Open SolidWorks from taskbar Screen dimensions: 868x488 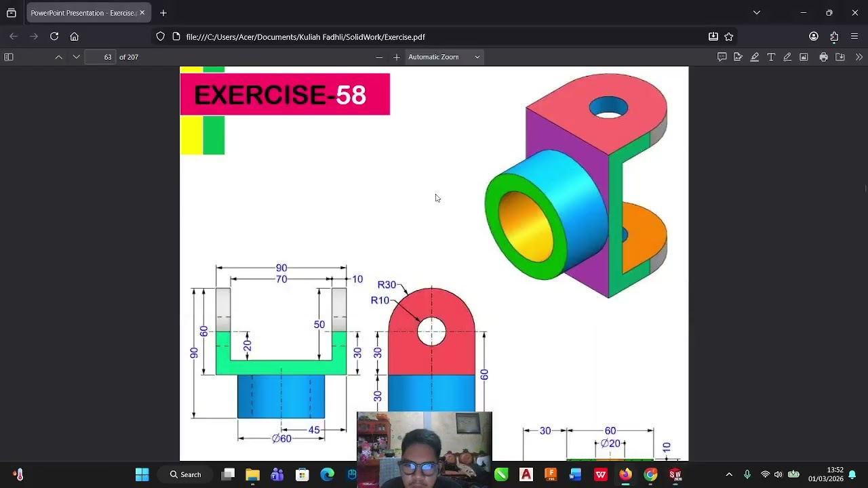coord(675,474)
